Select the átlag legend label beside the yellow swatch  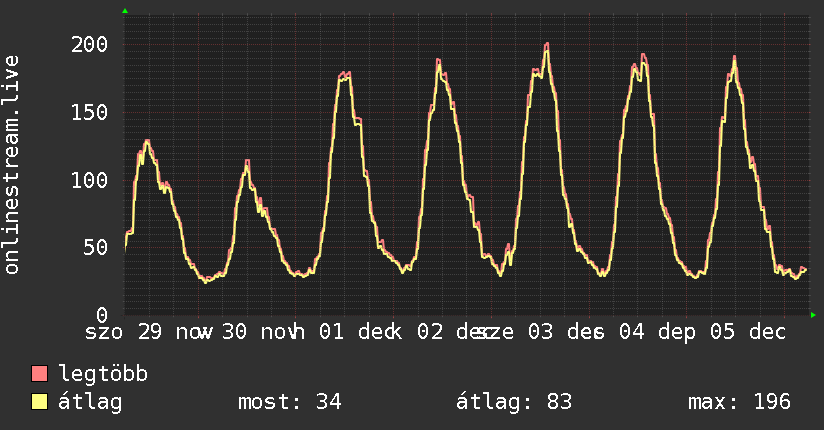pos(90,402)
